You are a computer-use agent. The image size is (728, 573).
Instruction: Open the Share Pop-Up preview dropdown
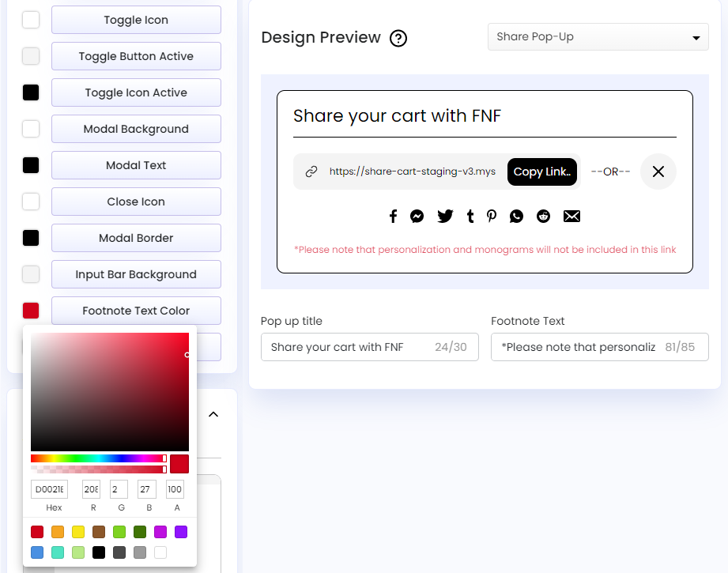point(598,36)
